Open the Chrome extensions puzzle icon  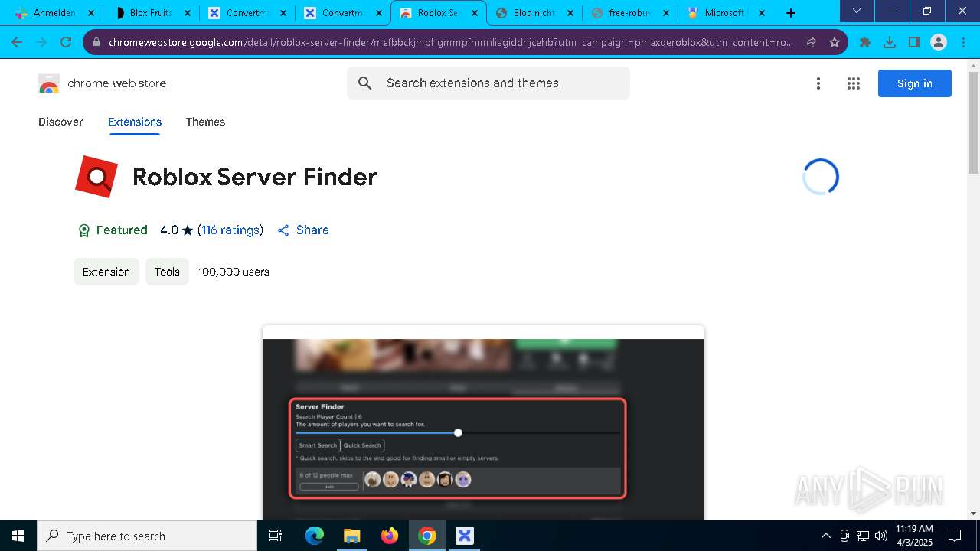(x=865, y=42)
